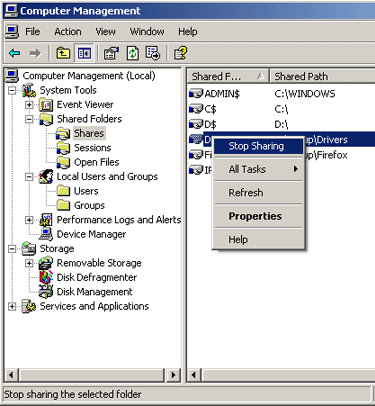The image size is (375, 406).
Task: Click the Up one level folder icon
Action: (63, 53)
